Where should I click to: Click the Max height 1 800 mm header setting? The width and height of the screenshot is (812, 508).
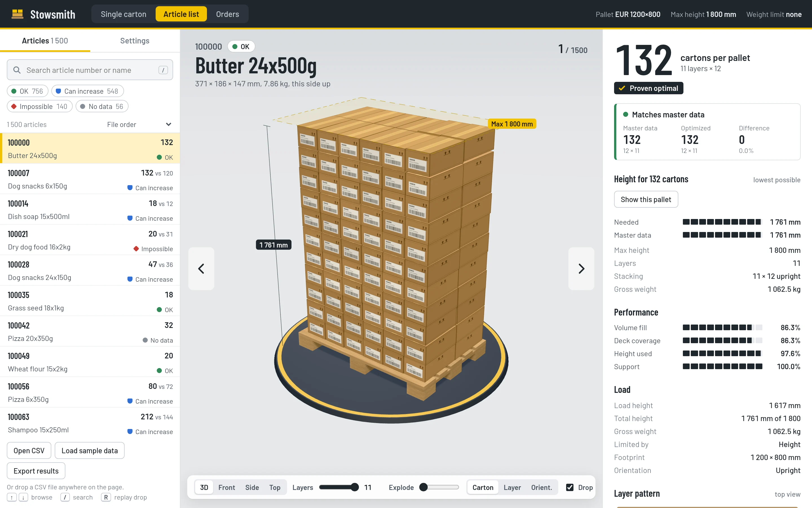click(703, 14)
